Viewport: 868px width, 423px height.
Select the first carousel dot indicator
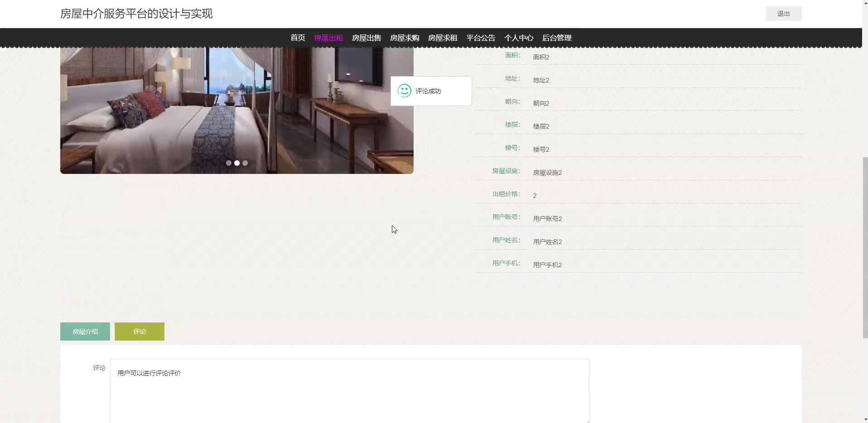coord(229,163)
